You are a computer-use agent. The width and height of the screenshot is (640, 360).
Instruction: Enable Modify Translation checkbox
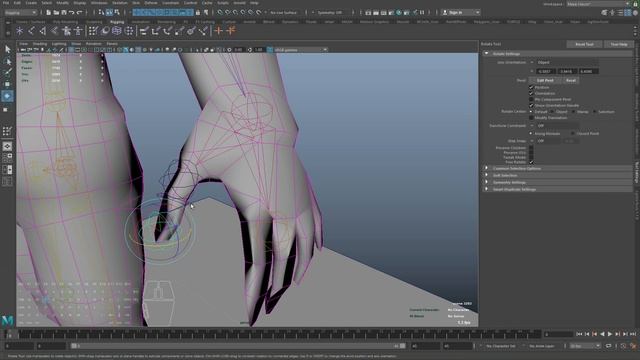click(x=531, y=118)
